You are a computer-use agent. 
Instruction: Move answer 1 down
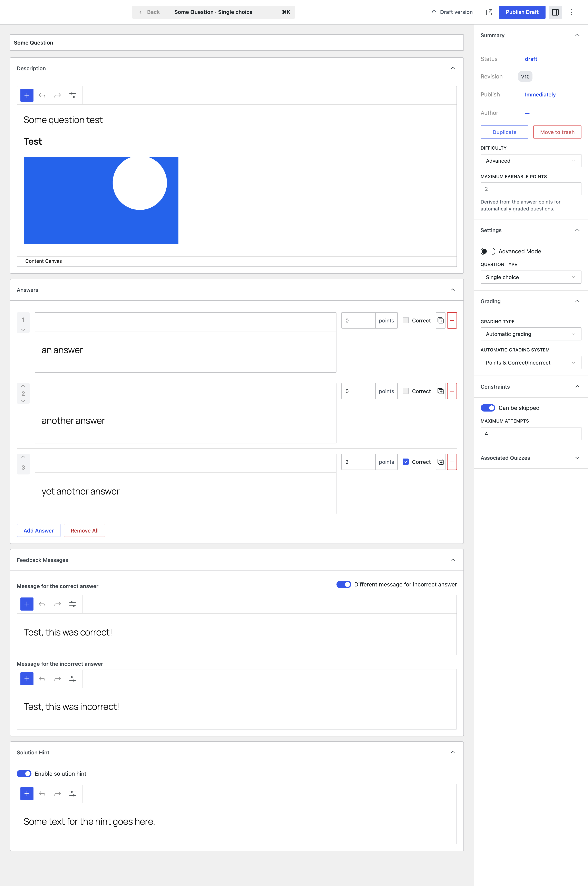[23, 329]
